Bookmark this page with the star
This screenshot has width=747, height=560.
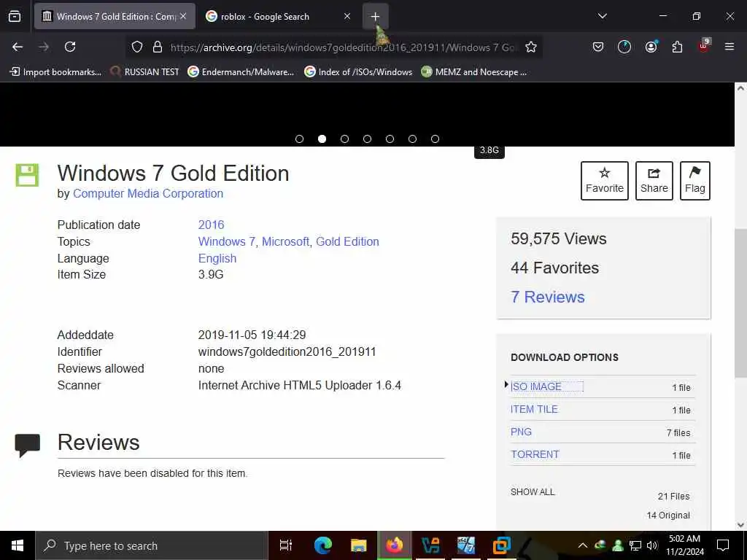coord(531,47)
